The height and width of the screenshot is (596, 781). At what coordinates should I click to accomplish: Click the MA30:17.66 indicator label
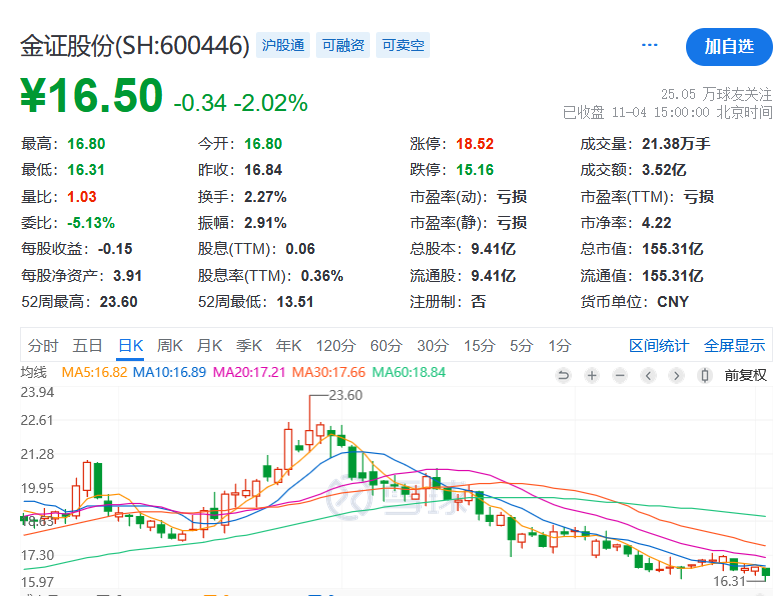[x=329, y=372]
